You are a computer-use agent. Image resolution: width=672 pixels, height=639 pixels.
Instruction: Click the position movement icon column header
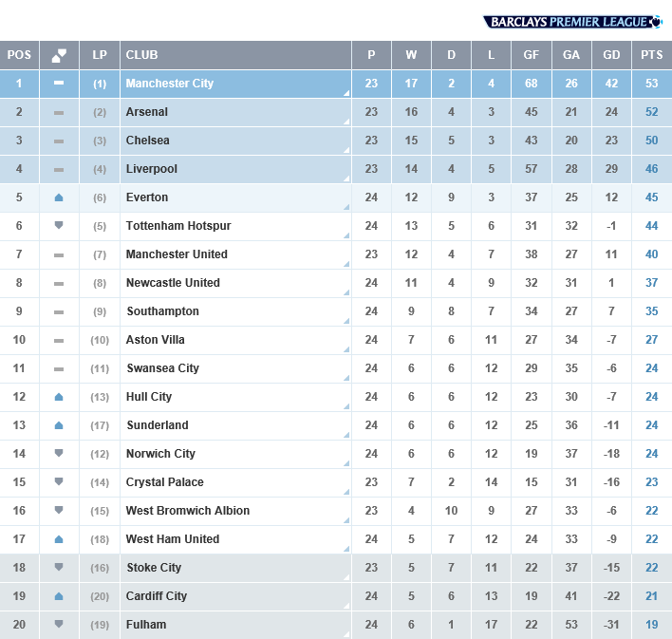59,55
